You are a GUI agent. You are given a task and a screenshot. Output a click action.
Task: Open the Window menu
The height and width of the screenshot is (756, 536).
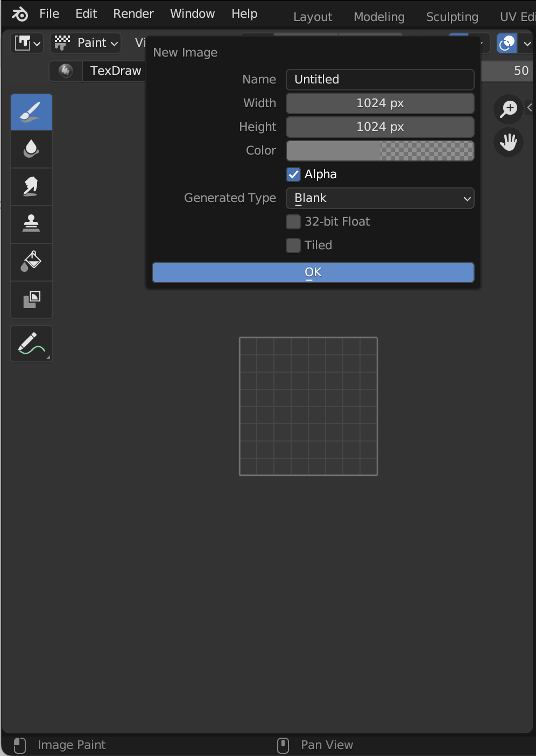(193, 13)
